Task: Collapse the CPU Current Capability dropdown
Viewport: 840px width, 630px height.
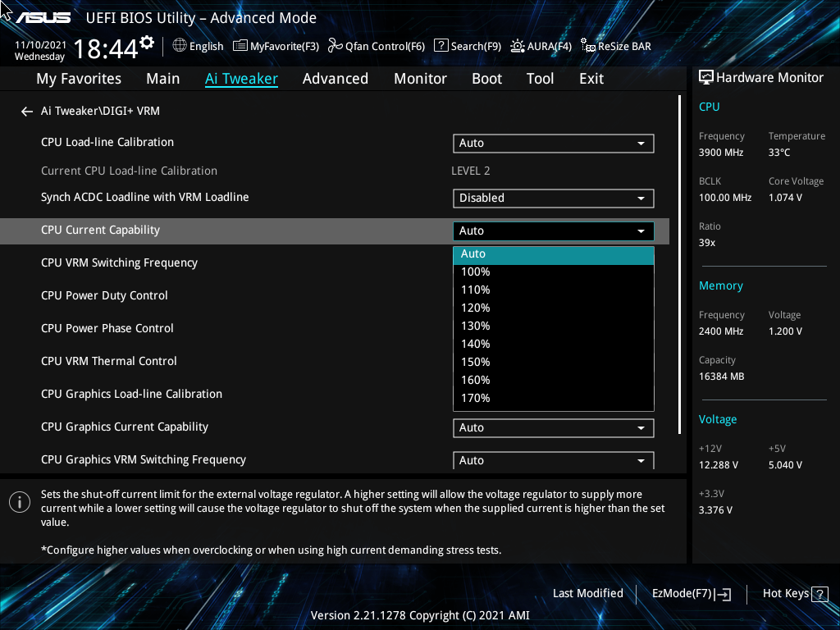Action: 554,231
